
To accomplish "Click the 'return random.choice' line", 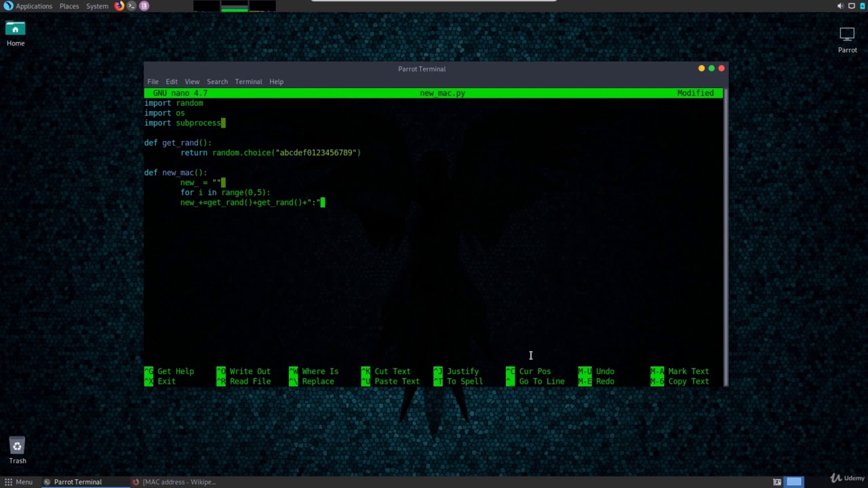I will pyautogui.click(x=271, y=152).
